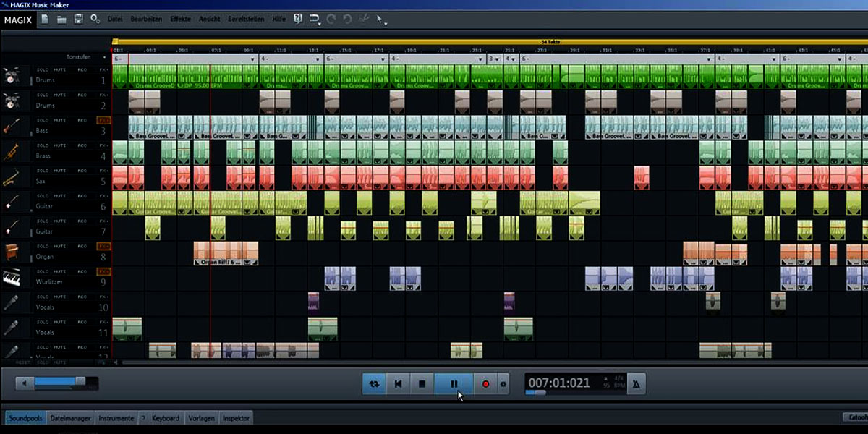Open program settings via the gear icon
The width and height of the screenshot is (868, 434).
click(95, 19)
